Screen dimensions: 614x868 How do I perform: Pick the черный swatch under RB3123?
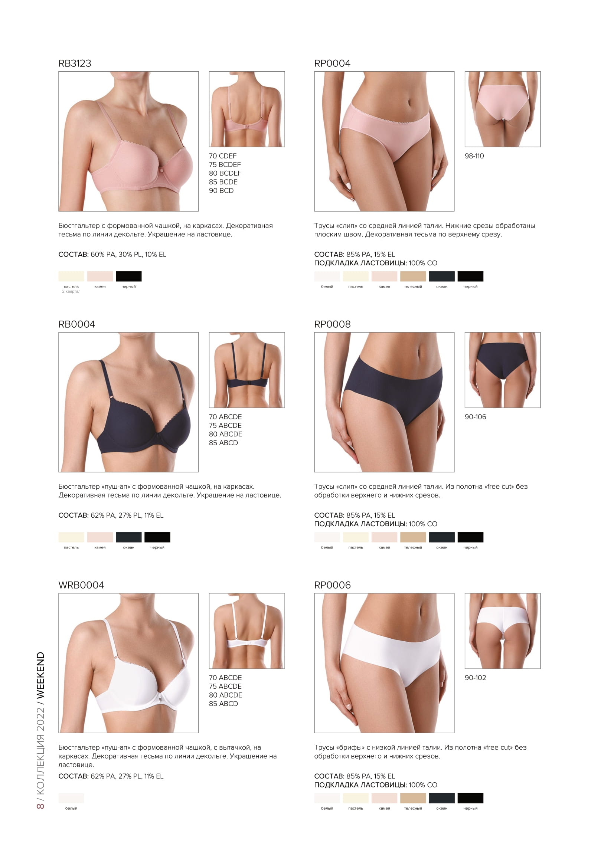pos(128,276)
